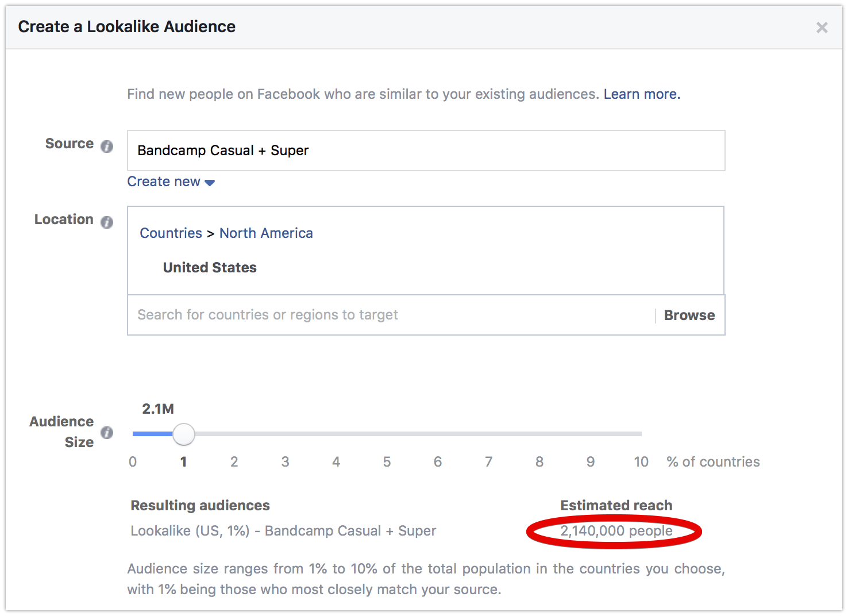
Task: Click the audience size slider handle
Action: 184,434
